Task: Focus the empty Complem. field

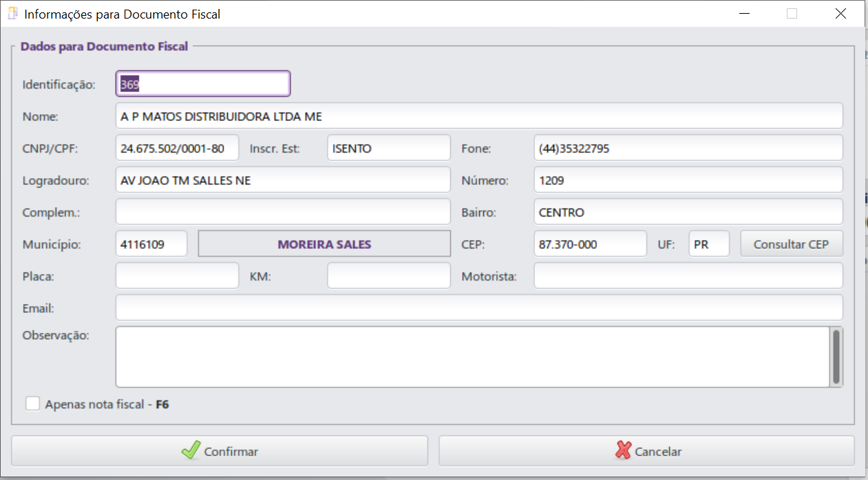Action: (283, 212)
